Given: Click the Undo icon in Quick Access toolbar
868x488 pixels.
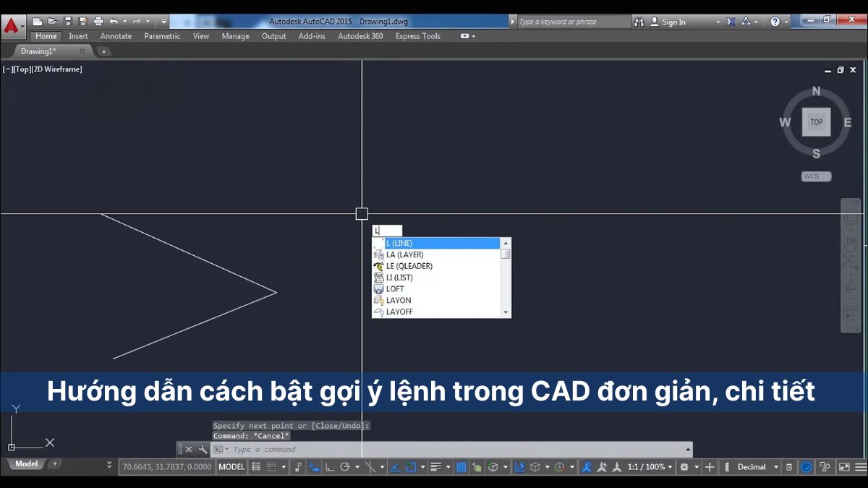Looking at the screenshot, I should (x=114, y=21).
